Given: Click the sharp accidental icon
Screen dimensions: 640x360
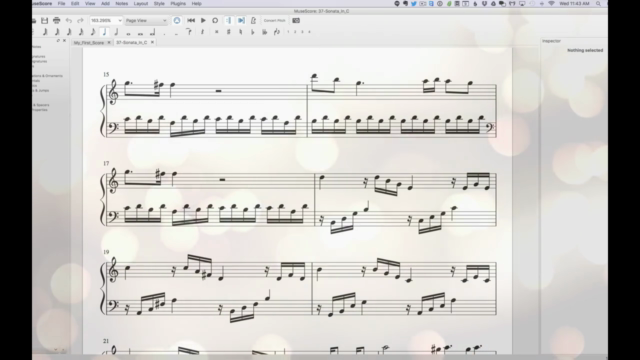Looking at the screenshot, I should point(229,32).
